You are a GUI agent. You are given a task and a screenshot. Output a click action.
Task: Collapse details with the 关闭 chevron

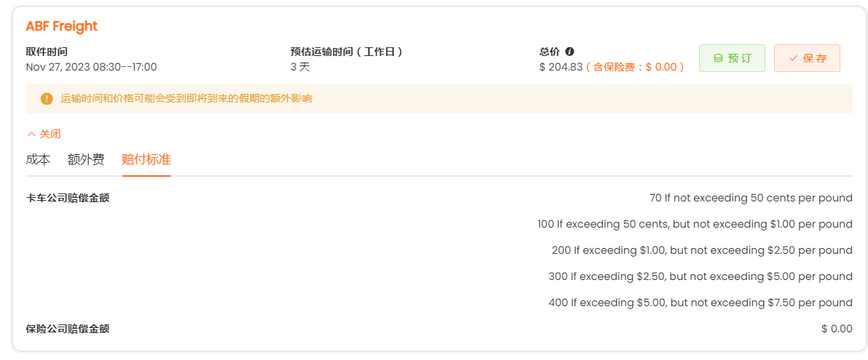[43, 134]
